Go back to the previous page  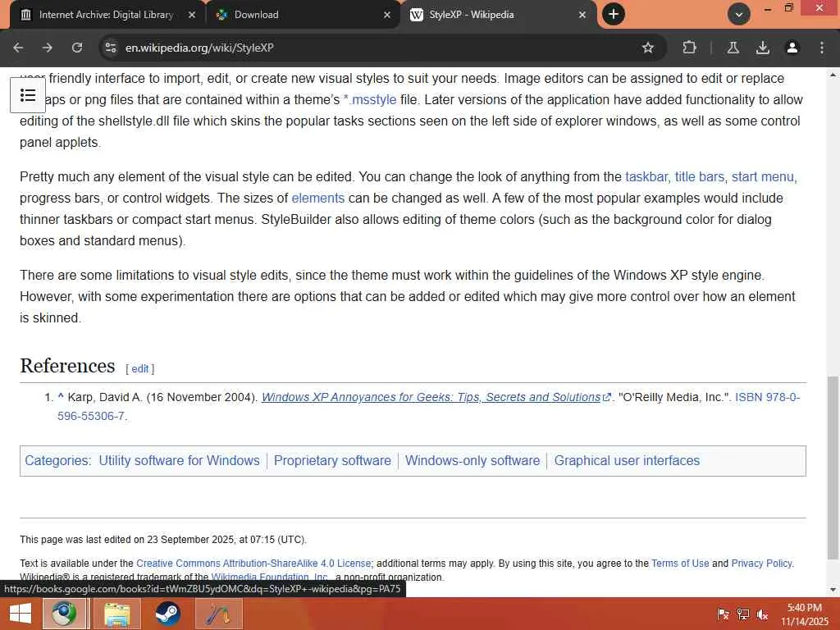point(18,48)
